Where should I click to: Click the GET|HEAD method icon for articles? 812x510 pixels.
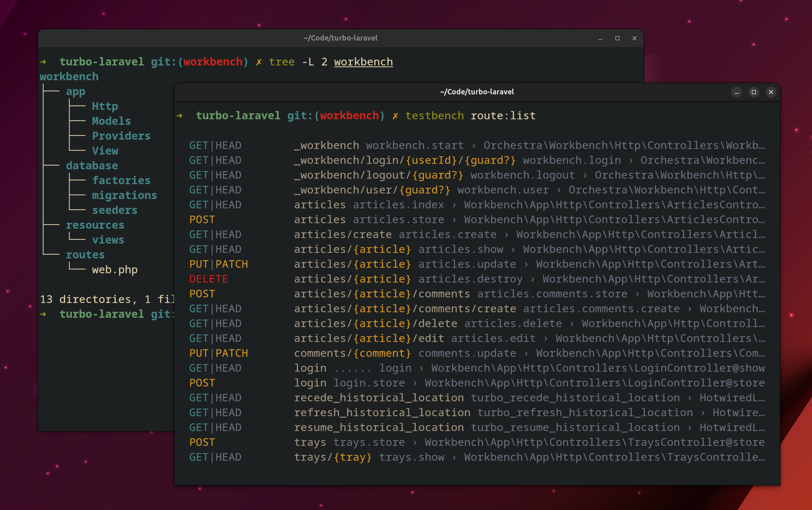pos(214,205)
